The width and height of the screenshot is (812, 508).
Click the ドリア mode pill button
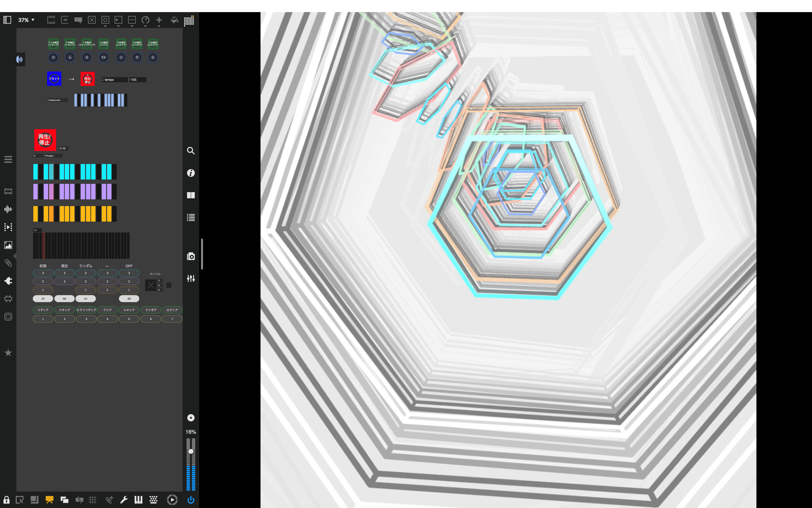click(x=107, y=310)
